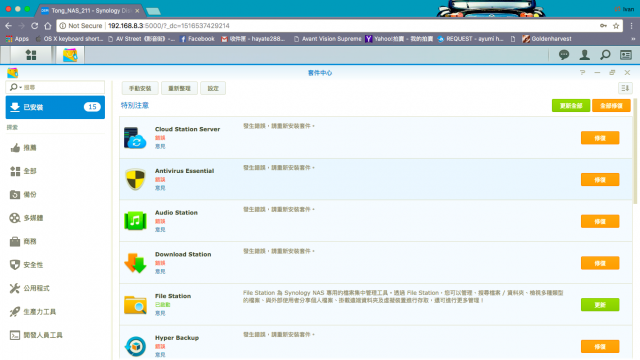Click the orange Repair All button
640x360 pixels.
coord(611,106)
